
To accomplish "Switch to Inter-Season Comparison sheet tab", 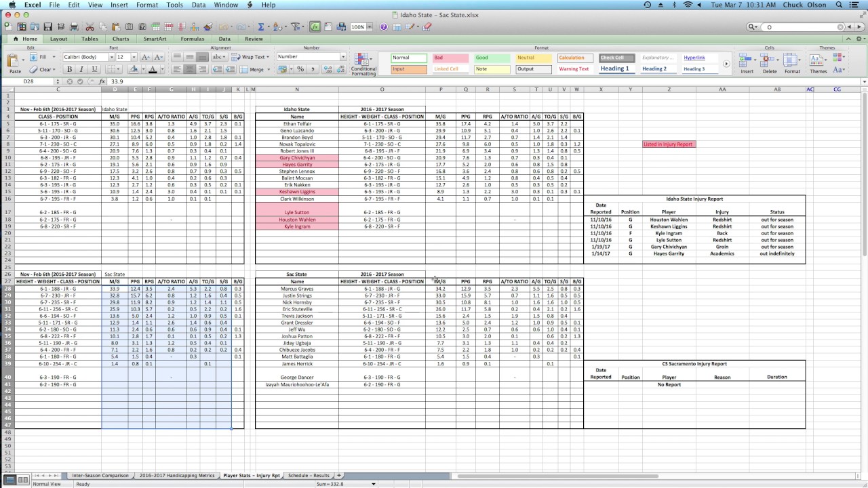I will [100, 476].
